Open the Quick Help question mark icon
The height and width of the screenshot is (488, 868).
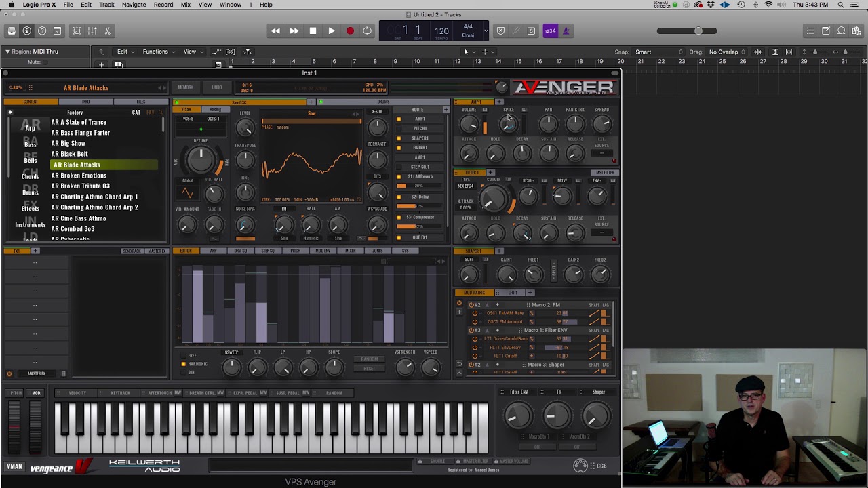coord(42,30)
